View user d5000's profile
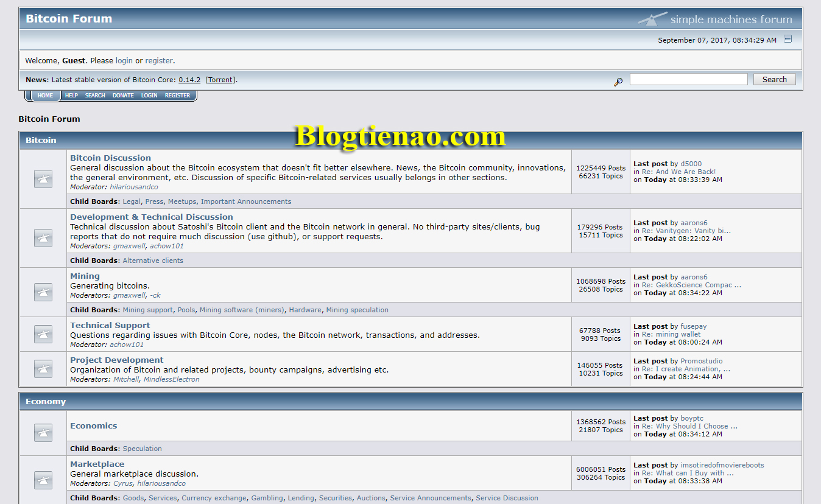The width and height of the screenshot is (821, 504). (x=691, y=164)
